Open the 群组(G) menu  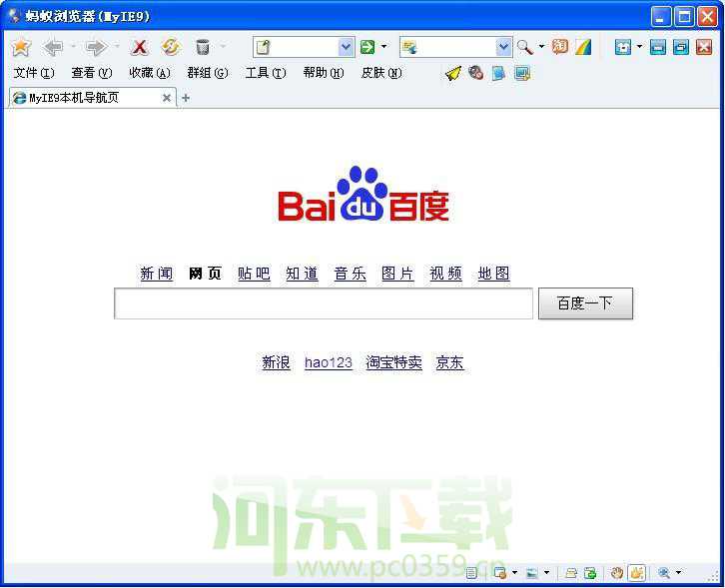[208, 73]
